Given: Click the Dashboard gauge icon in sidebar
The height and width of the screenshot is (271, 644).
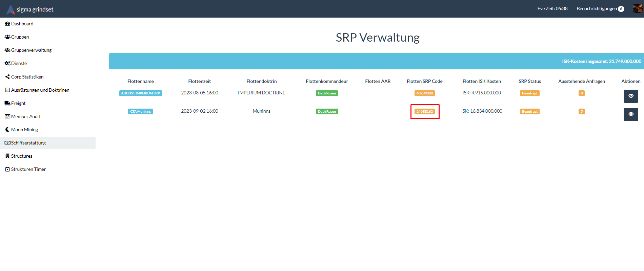Looking at the screenshot, I should click(x=7, y=24).
